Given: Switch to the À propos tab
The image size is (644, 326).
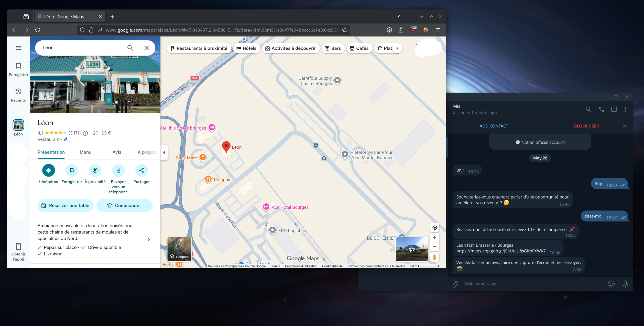Looking at the screenshot, I should (147, 152).
